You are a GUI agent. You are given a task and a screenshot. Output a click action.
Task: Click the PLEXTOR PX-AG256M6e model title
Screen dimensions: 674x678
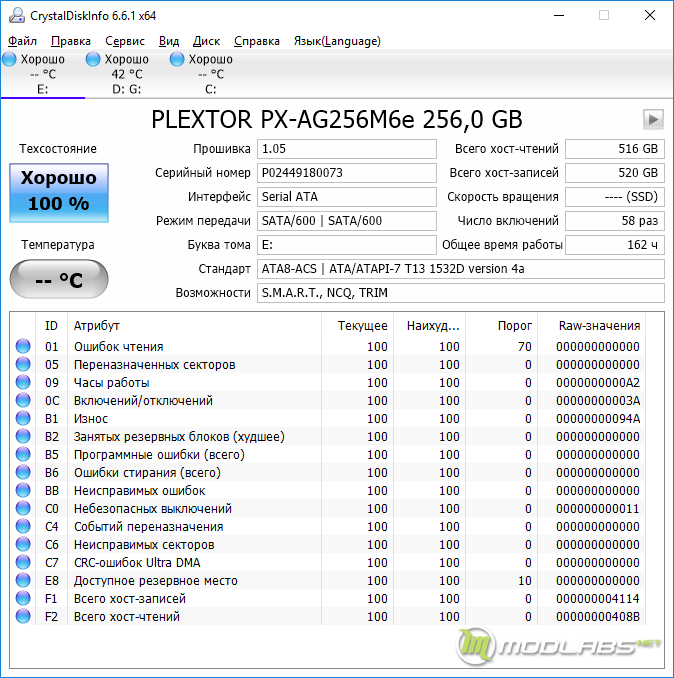(337, 119)
